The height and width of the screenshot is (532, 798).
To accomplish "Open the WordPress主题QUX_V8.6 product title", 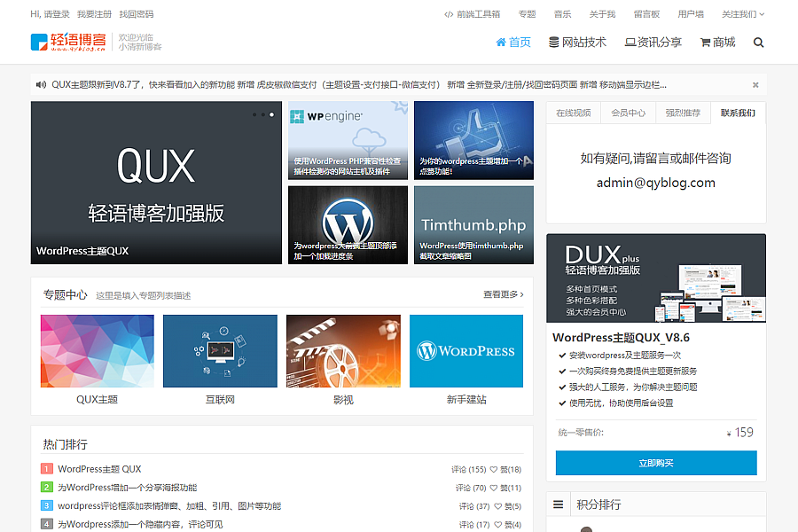I will click(x=621, y=338).
